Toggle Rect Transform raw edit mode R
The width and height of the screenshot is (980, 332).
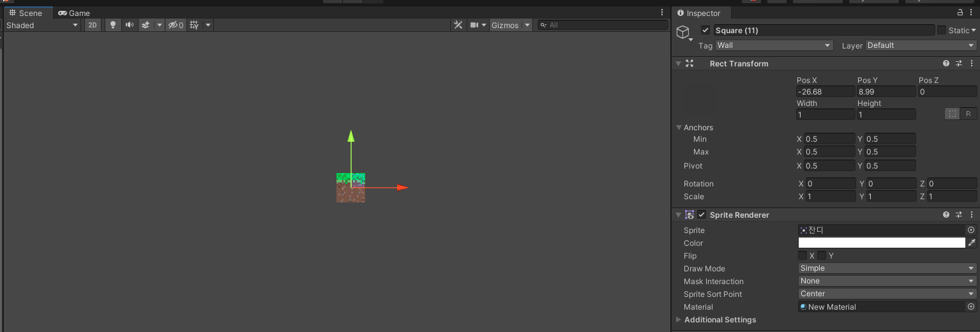pos(969,114)
